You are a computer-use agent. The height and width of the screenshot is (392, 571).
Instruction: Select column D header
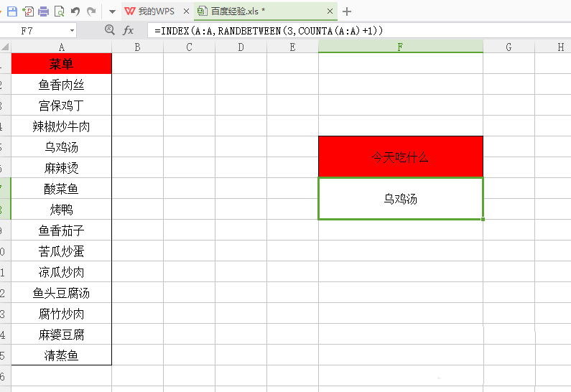[241, 47]
